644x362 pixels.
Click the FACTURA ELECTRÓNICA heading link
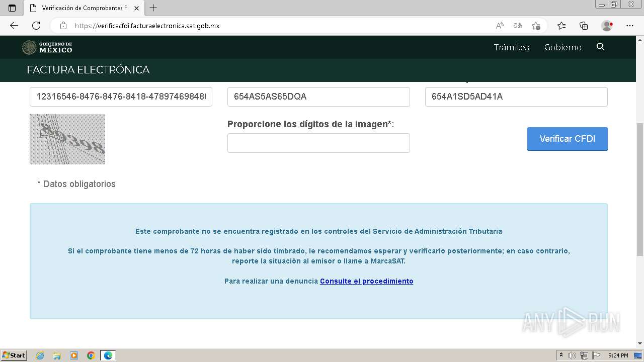coord(88,70)
